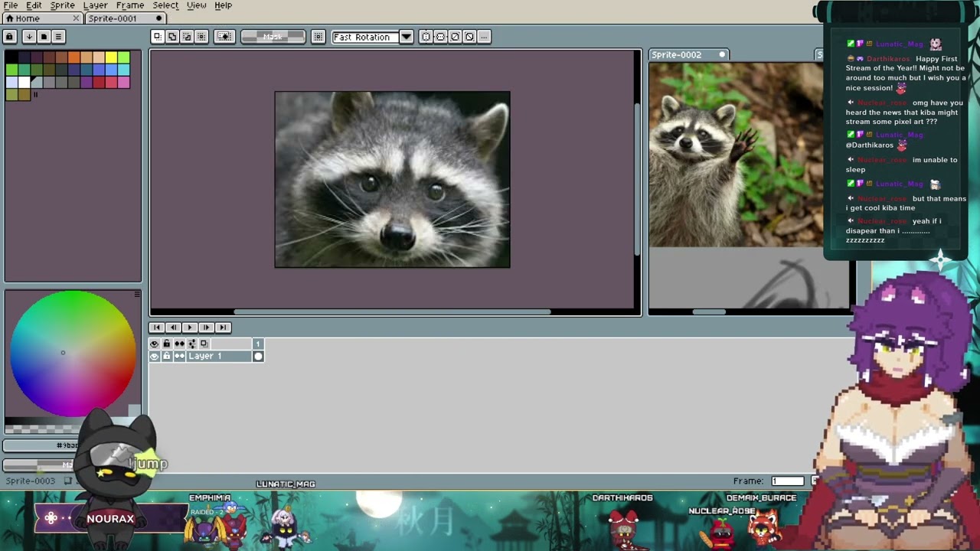Go to previous frame in timeline

click(173, 328)
